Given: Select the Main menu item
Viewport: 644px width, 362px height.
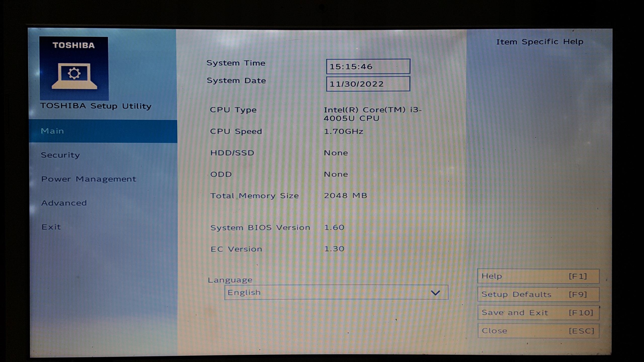Looking at the screenshot, I should [52, 131].
